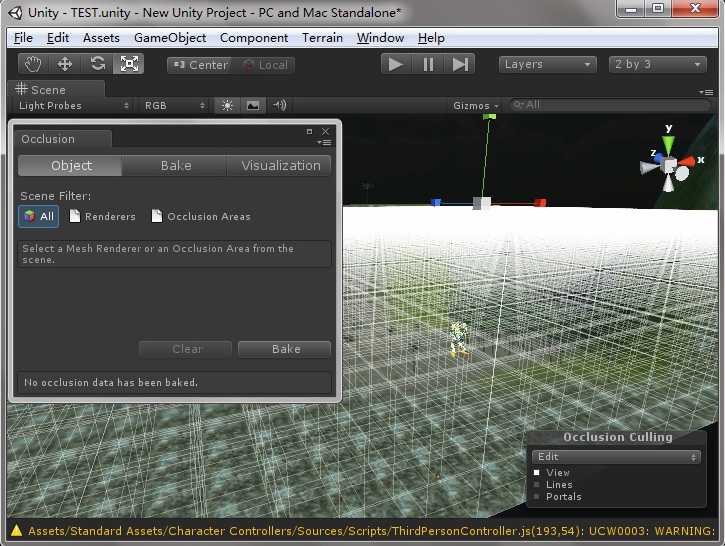
Task: Toggle the View checkbox in Occlusion Culling
Action: click(x=537, y=472)
